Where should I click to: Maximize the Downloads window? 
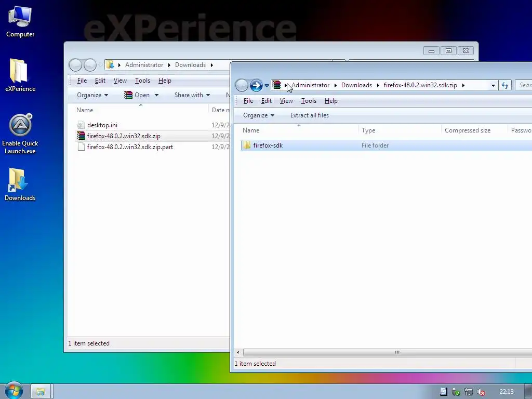tap(448, 51)
